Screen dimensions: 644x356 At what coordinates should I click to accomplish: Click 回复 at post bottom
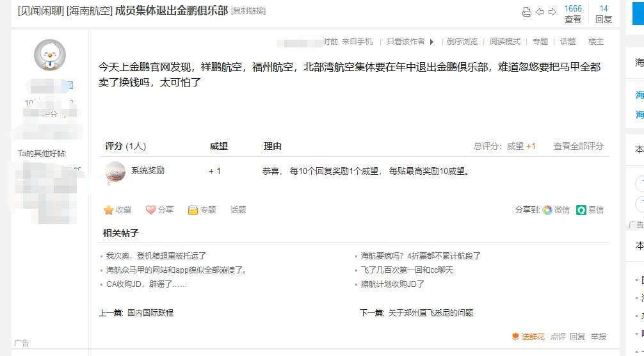(x=577, y=337)
